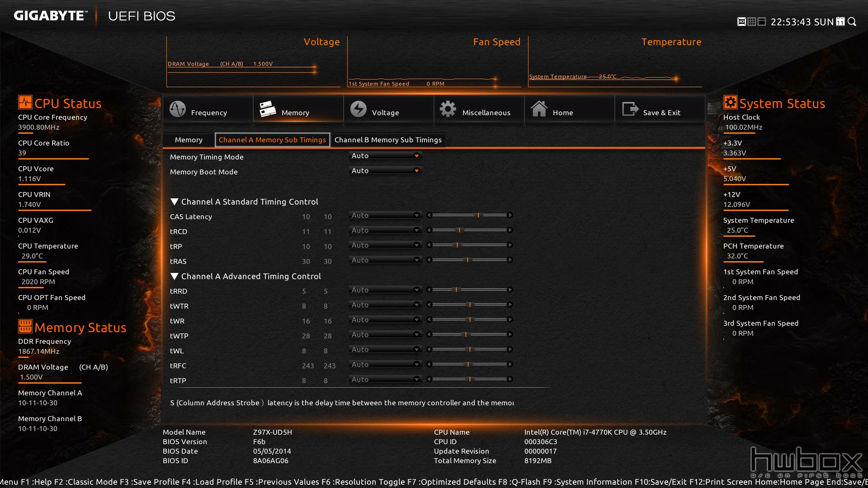
Task: Increase tWTR value with right arrow
Action: click(x=510, y=305)
